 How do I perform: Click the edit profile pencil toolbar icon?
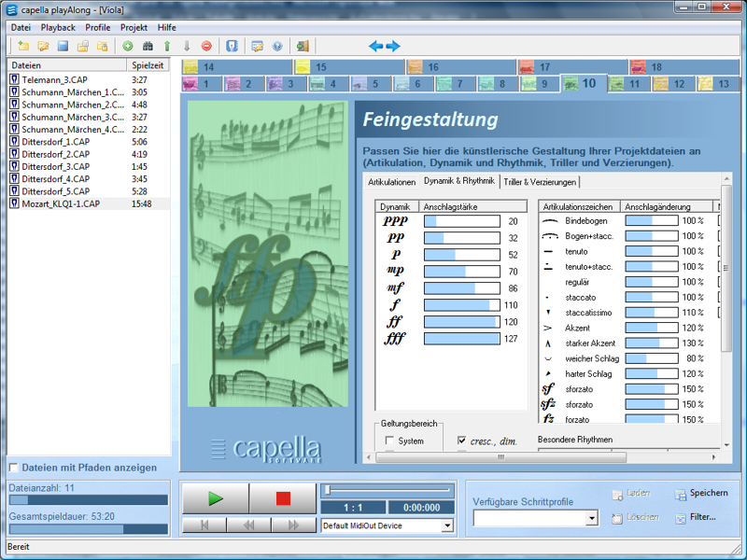click(x=258, y=46)
